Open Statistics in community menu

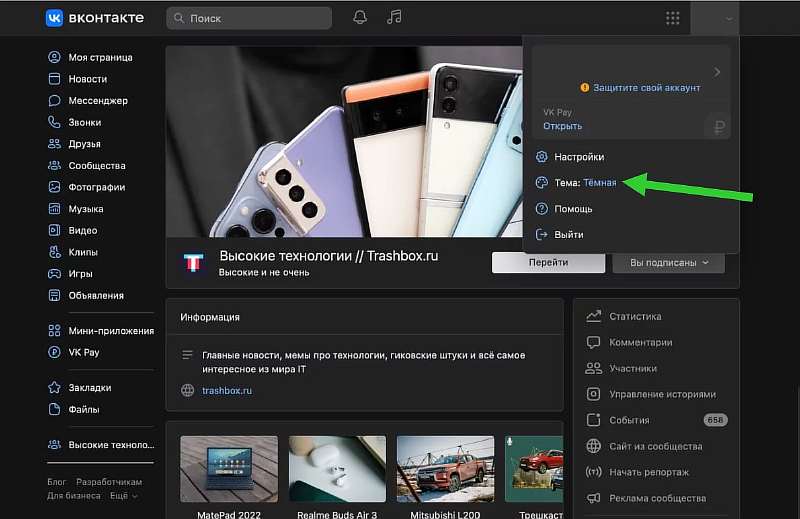point(635,316)
